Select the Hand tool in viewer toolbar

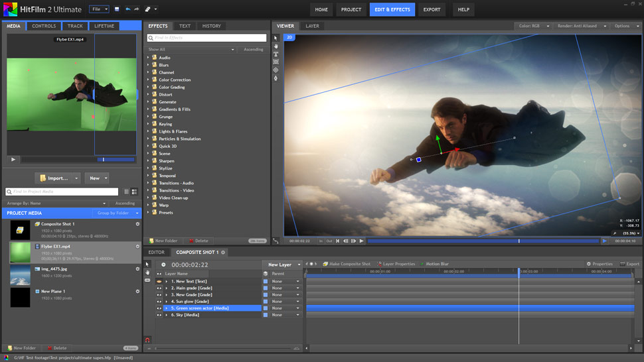point(276,46)
